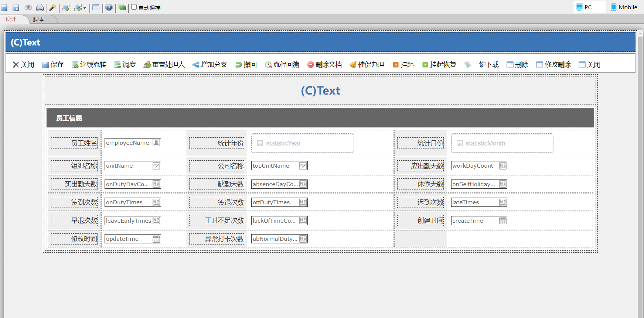Screen dimensions: 644x318
Task: Click number icon in onDutyTimes field
Action: click(x=157, y=202)
